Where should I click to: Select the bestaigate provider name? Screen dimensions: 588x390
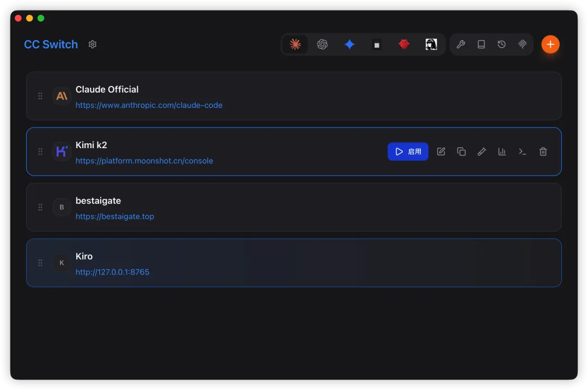(98, 200)
